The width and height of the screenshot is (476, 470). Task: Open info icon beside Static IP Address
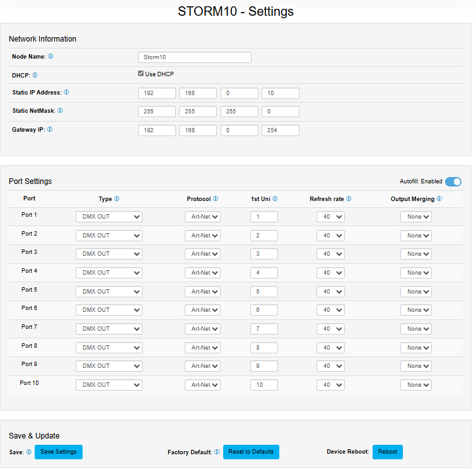[66, 92]
